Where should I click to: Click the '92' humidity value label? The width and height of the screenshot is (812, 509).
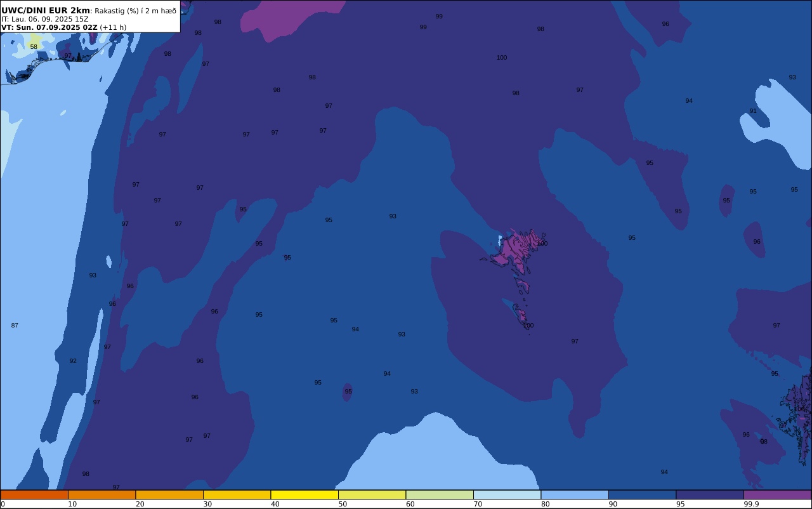pyautogui.click(x=73, y=361)
